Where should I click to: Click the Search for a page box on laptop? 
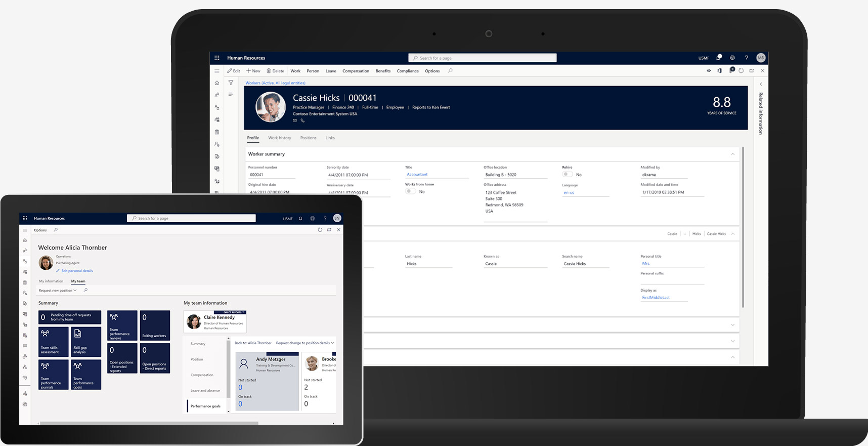tap(483, 58)
